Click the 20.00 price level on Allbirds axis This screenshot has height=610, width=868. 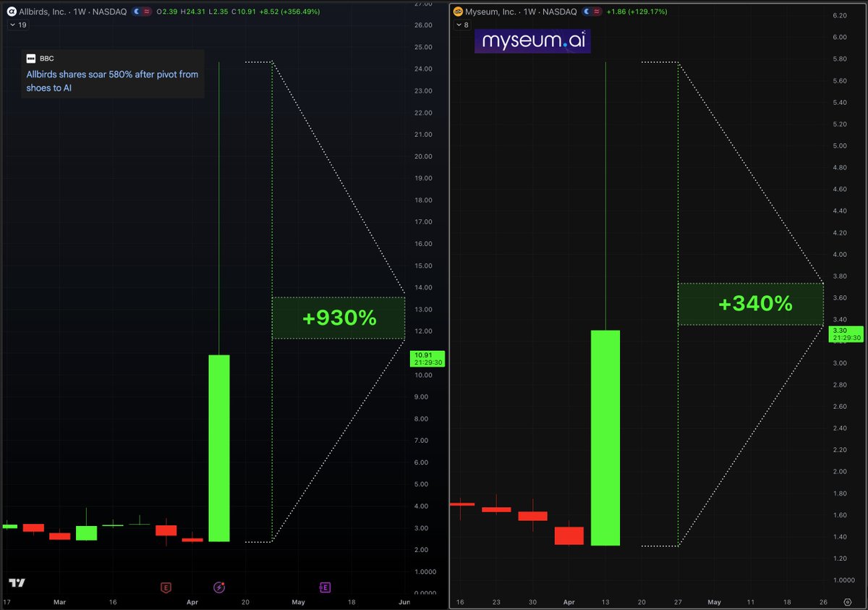tap(422, 156)
